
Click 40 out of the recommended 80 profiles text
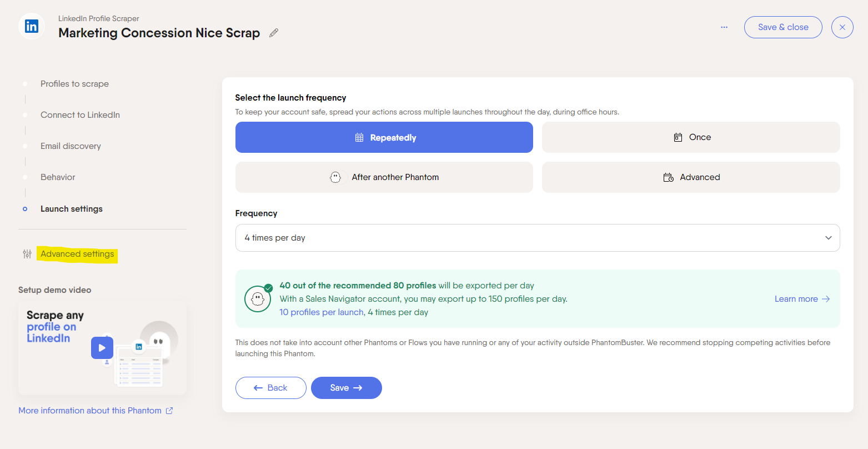click(358, 286)
